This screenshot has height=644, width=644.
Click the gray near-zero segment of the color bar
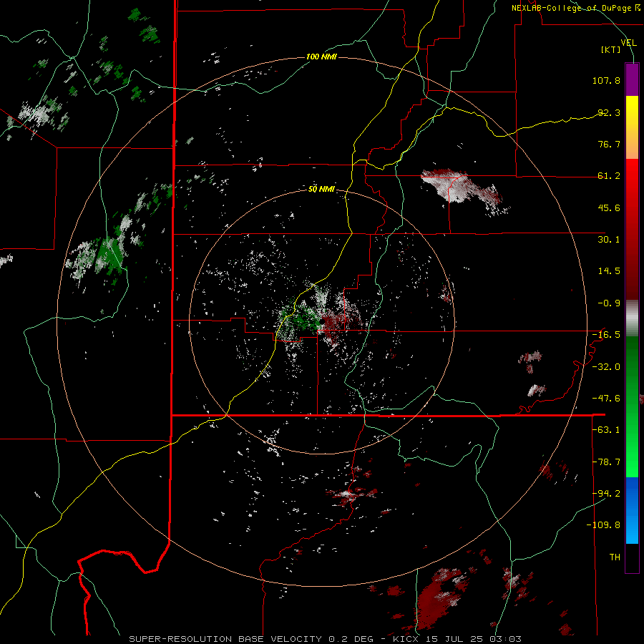point(632,318)
